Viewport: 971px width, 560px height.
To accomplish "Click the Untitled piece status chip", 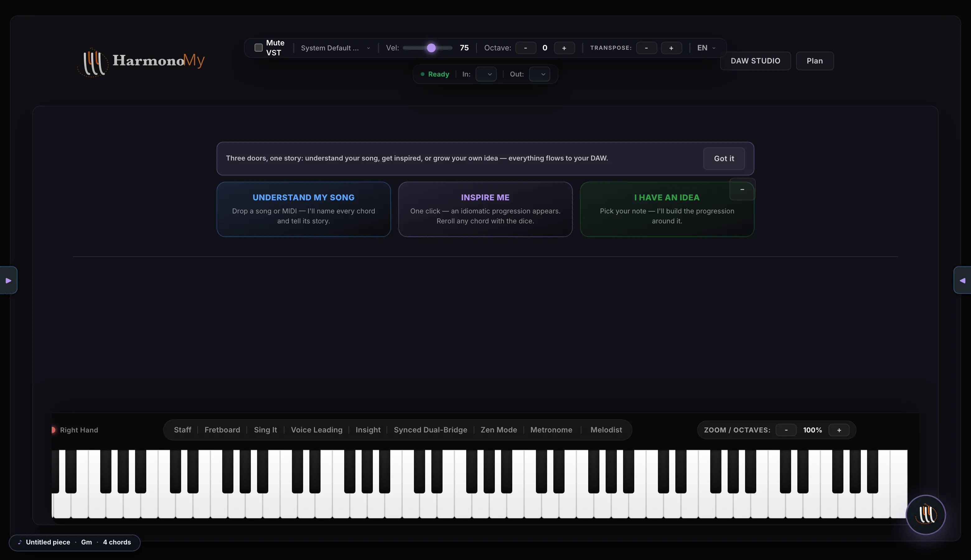I will 75,542.
